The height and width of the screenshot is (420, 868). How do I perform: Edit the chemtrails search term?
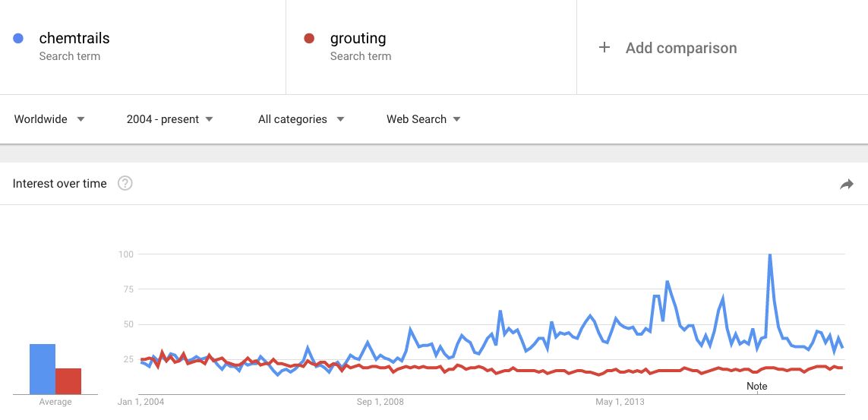pyautogui.click(x=74, y=39)
